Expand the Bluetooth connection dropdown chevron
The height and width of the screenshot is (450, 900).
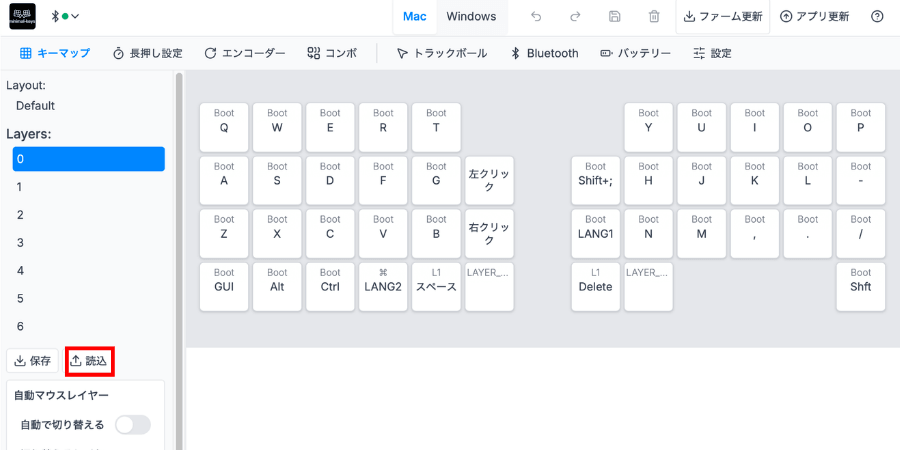(75, 17)
